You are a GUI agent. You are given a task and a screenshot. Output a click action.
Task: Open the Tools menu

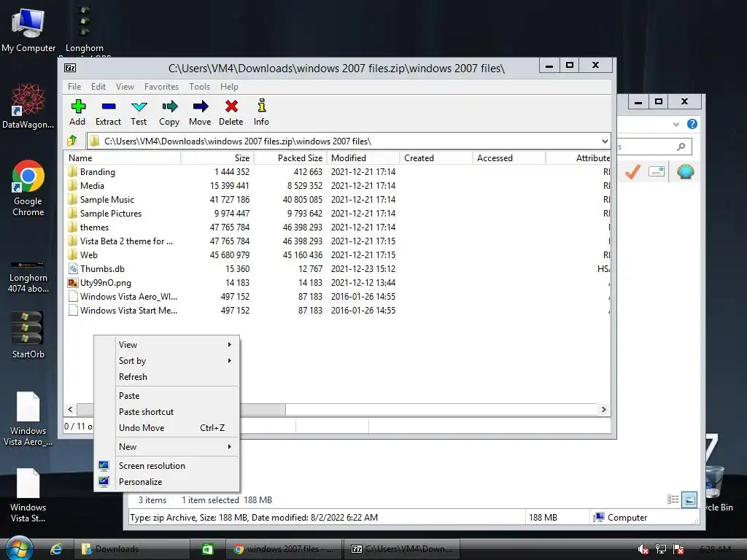pos(199,87)
